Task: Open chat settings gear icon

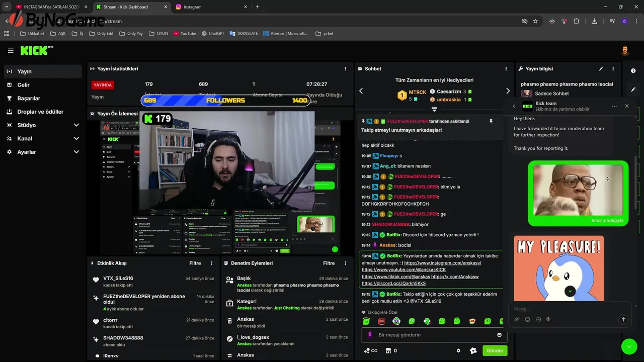Action: coord(458,351)
